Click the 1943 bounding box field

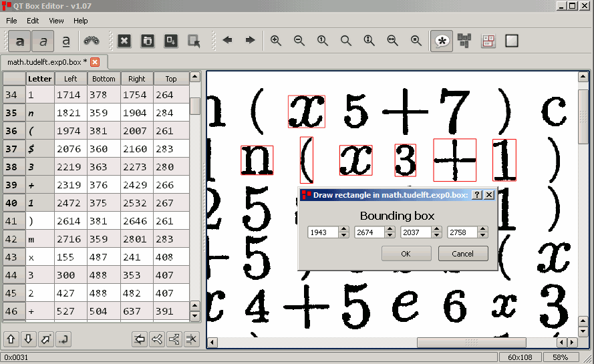pyautogui.click(x=323, y=232)
